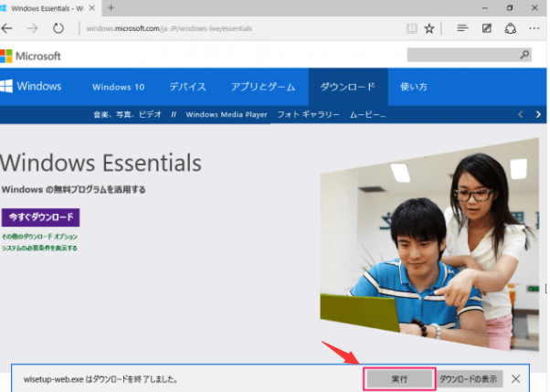
Task: Click the Microsoft logo
Action: (30, 56)
